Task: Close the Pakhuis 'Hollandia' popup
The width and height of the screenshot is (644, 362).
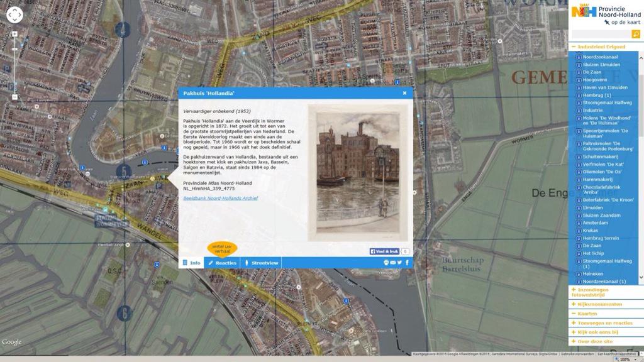Action: point(404,93)
